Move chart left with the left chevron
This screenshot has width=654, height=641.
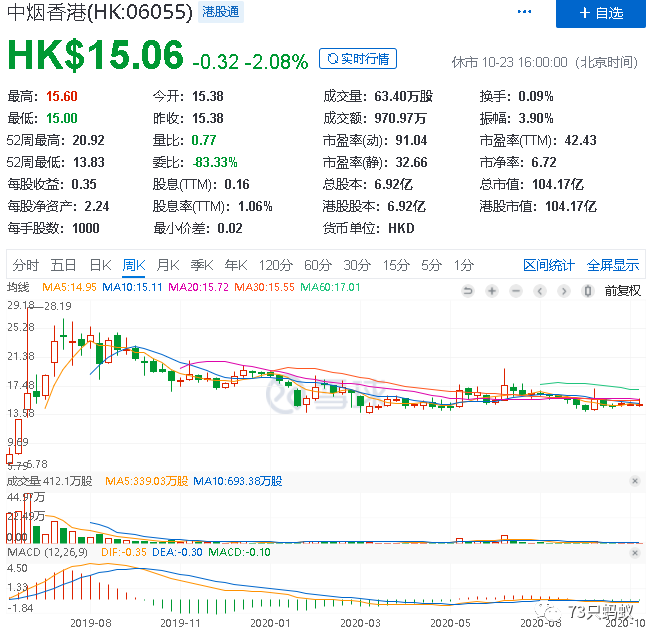tap(540, 291)
